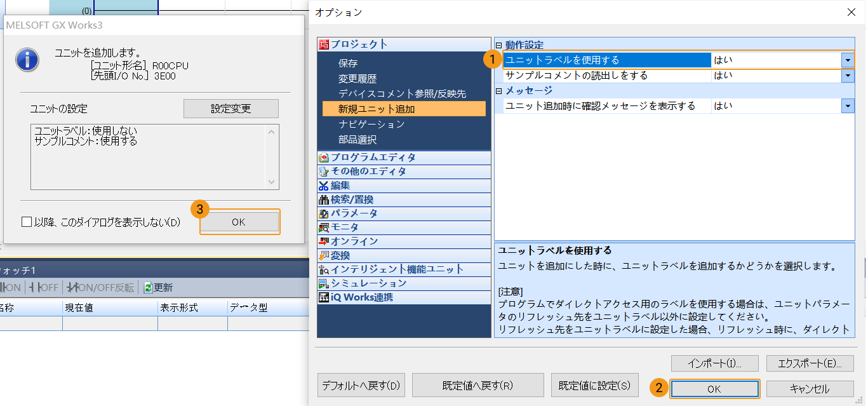Click the プログラムエディタ category icon
Image resolution: width=868 pixels, height=406 pixels.
click(324, 158)
